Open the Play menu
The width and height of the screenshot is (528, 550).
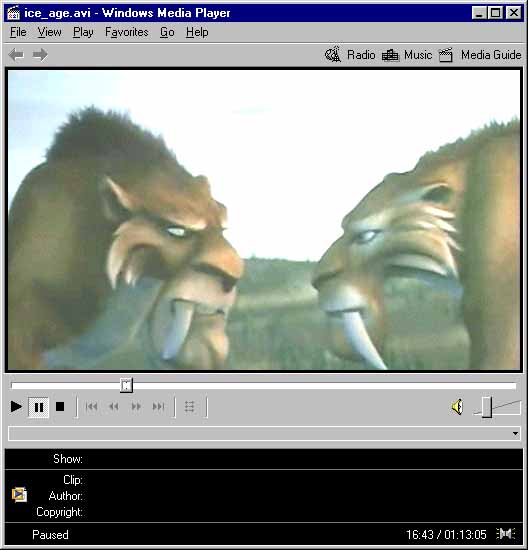click(83, 32)
